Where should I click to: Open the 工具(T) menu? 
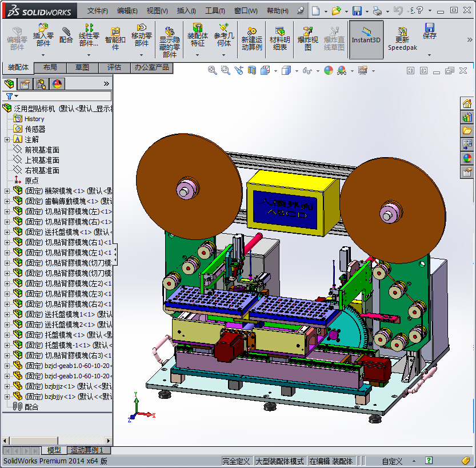(x=215, y=10)
